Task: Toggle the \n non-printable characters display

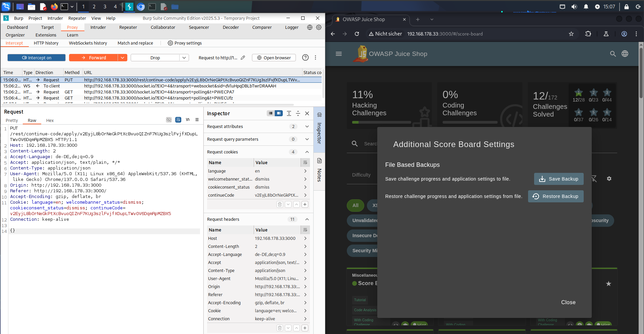Action: (188, 120)
